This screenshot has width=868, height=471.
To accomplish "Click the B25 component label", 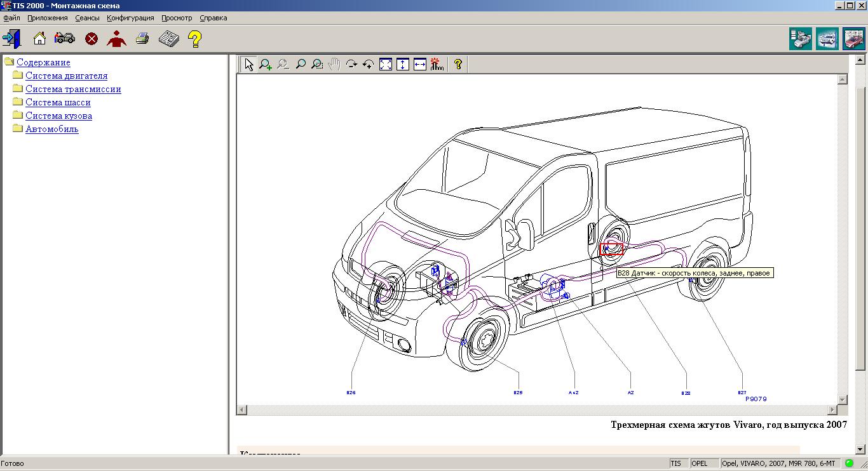I will pos(518,393).
